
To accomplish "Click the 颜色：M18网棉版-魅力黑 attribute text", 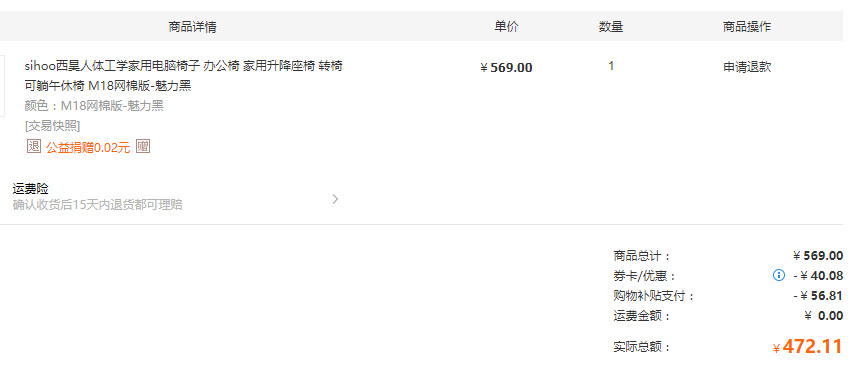I will point(94,106).
